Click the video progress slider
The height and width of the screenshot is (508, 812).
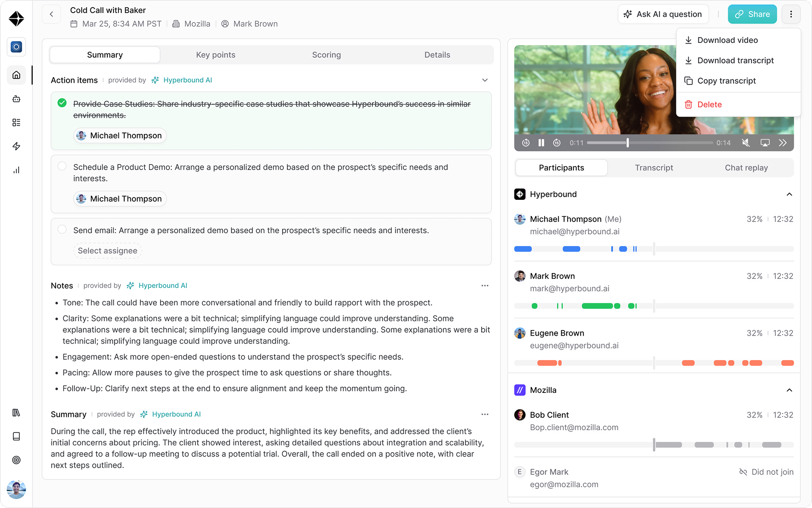click(x=650, y=143)
